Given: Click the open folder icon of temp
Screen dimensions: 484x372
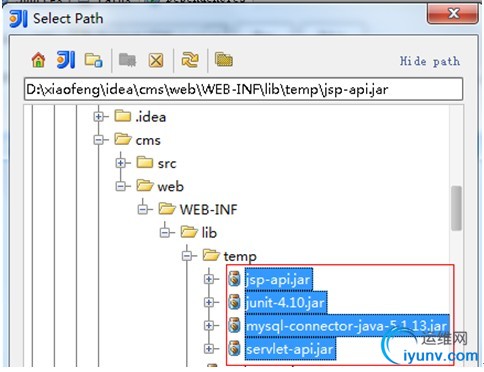Looking at the screenshot, I should [x=211, y=255].
